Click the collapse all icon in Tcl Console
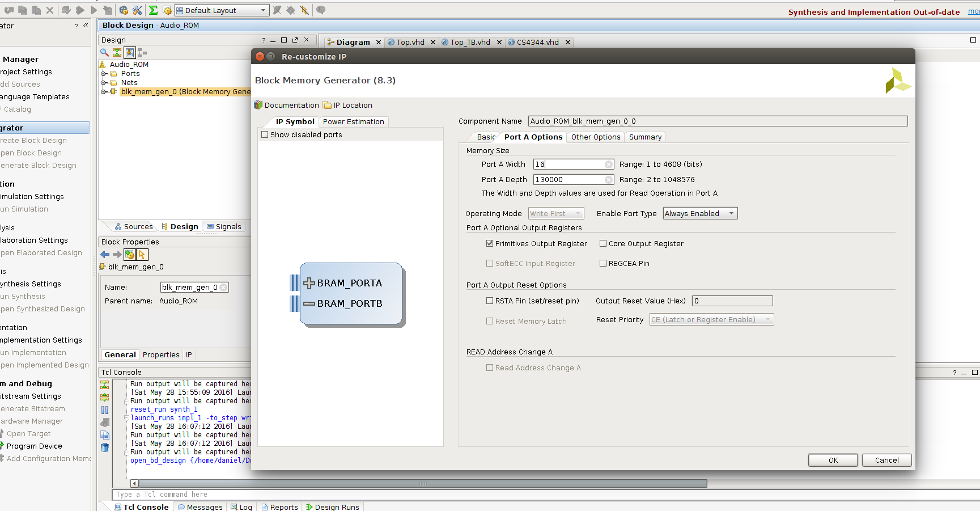Viewport: 980px width, 511px height. click(x=105, y=384)
